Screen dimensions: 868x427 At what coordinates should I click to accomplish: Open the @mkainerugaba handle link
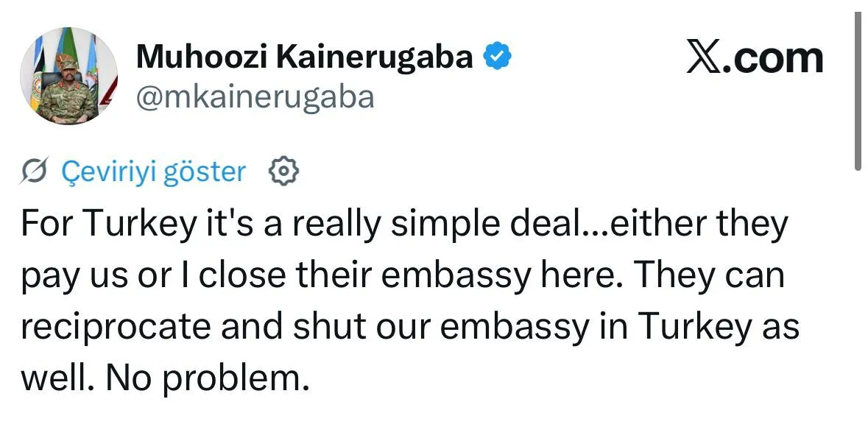click(x=255, y=96)
